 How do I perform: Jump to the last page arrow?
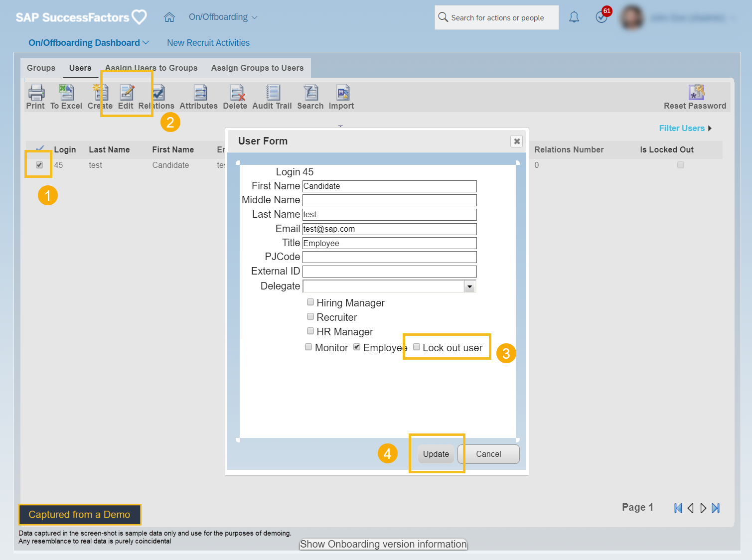click(716, 508)
